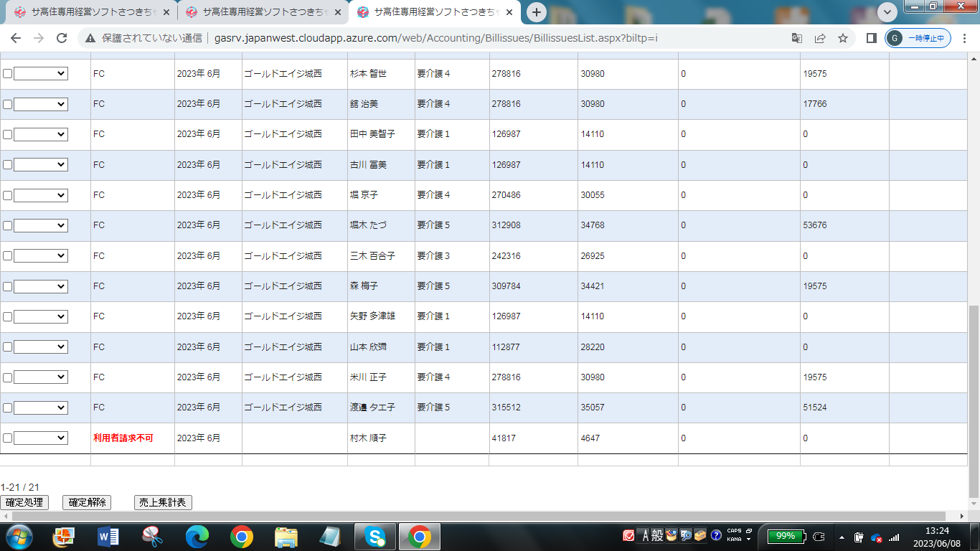Expand the dropdown in 森 梅子 row
This screenshot has height=551, width=980.
41,286
